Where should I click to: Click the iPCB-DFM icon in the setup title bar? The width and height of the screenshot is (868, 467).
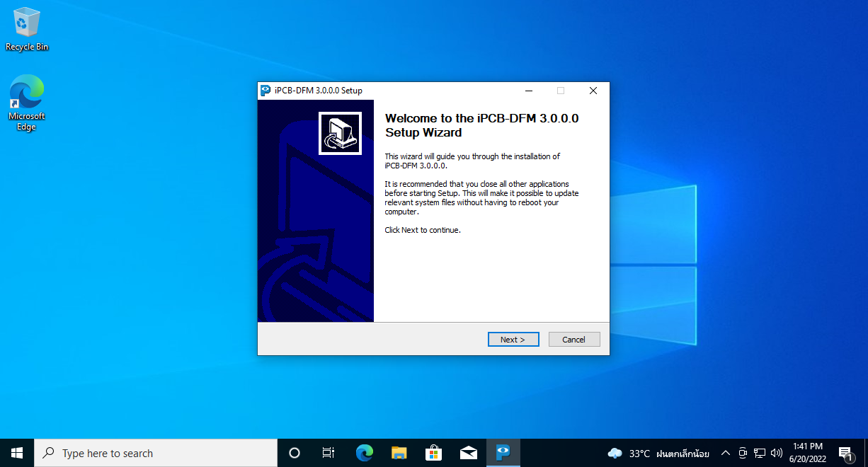coord(265,91)
